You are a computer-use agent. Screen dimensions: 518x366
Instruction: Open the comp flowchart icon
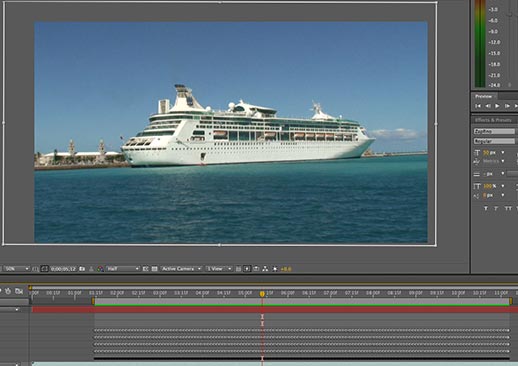click(265, 269)
